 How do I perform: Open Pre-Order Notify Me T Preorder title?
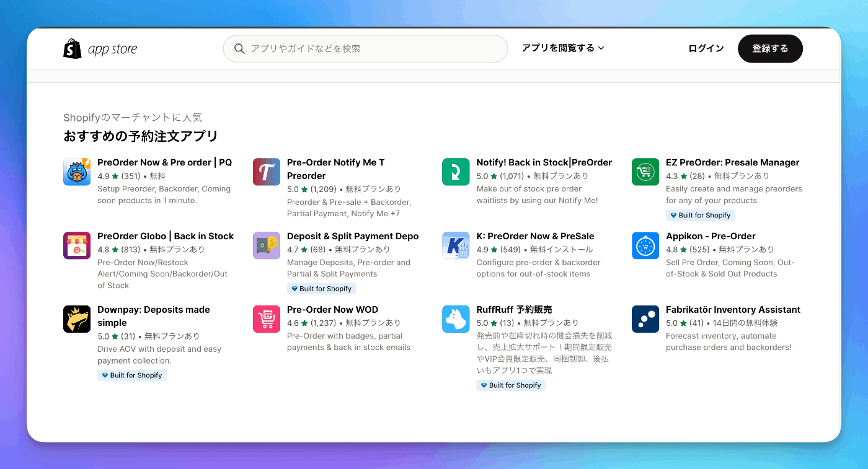[x=336, y=169]
